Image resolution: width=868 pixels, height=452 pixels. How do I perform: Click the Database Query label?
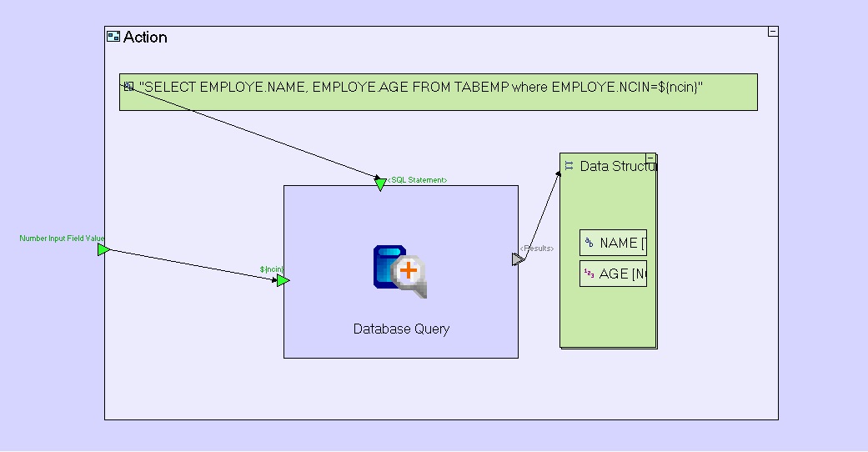point(401,329)
